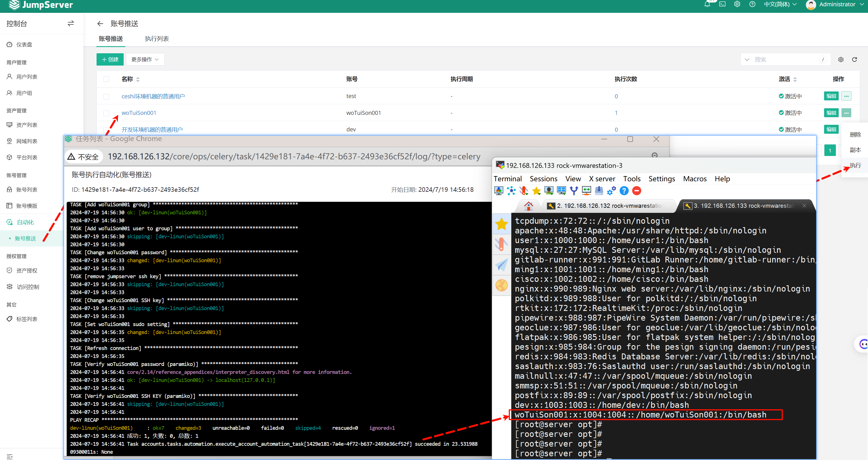Expand the 更多操作 dropdown
The width and height of the screenshot is (868, 460).
tap(145, 60)
